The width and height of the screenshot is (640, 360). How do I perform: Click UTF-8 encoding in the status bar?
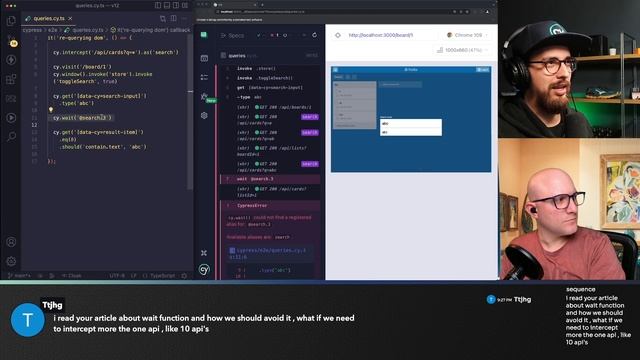click(117, 276)
